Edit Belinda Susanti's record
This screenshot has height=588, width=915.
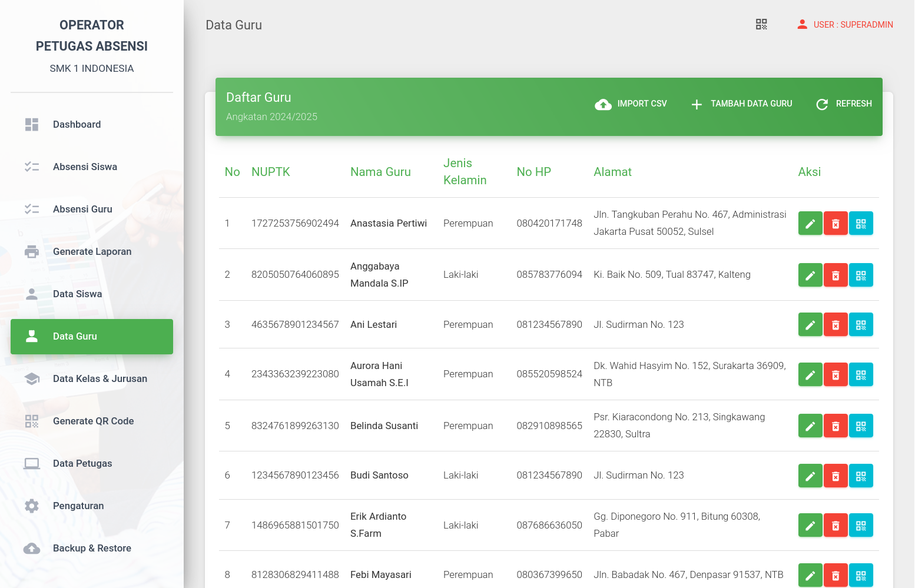click(810, 426)
